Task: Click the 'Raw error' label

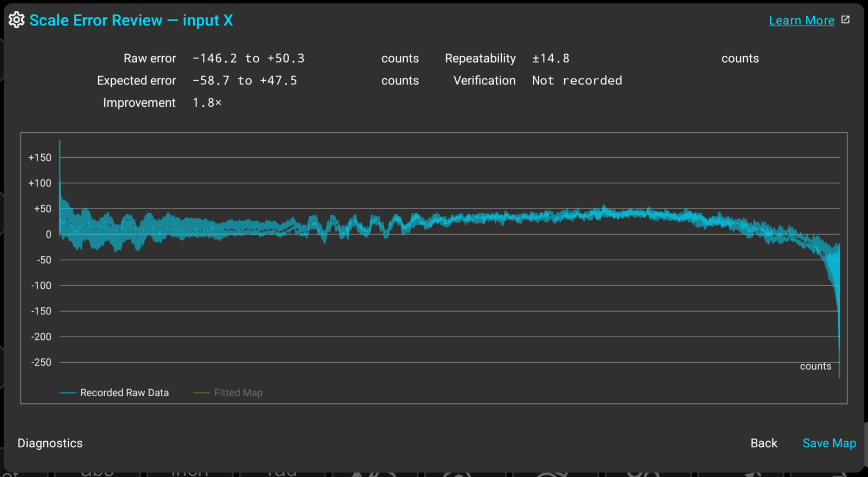Action: click(150, 59)
